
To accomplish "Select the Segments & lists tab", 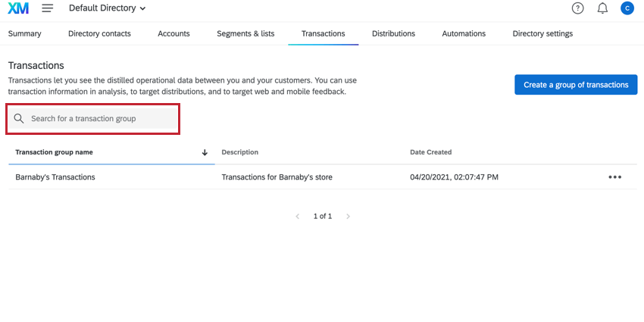I will [x=245, y=33].
